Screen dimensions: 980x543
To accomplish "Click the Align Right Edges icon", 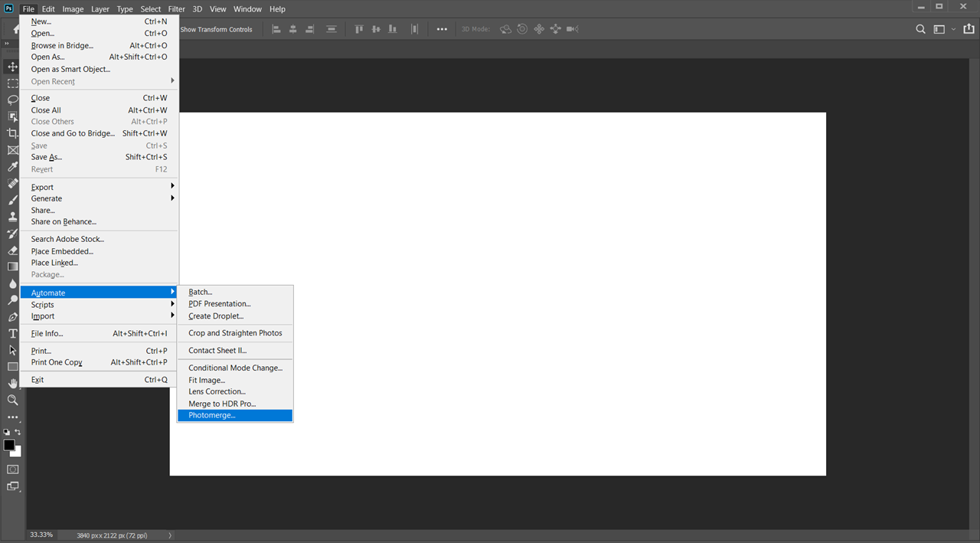I will tap(311, 29).
